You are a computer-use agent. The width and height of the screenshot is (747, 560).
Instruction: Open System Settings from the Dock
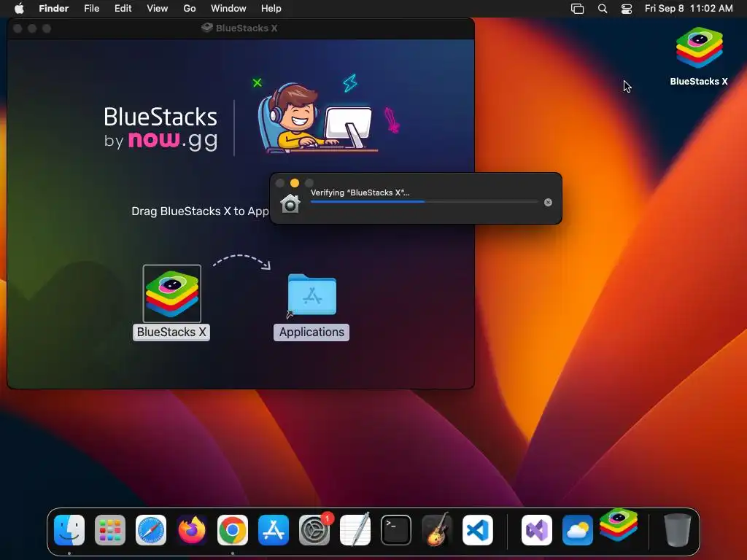[x=314, y=530]
